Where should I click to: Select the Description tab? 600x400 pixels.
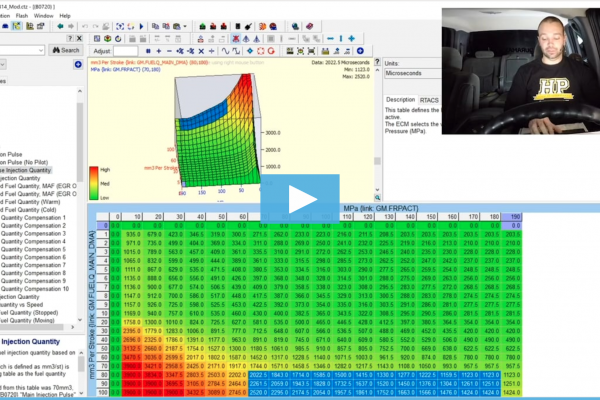[x=401, y=100]
